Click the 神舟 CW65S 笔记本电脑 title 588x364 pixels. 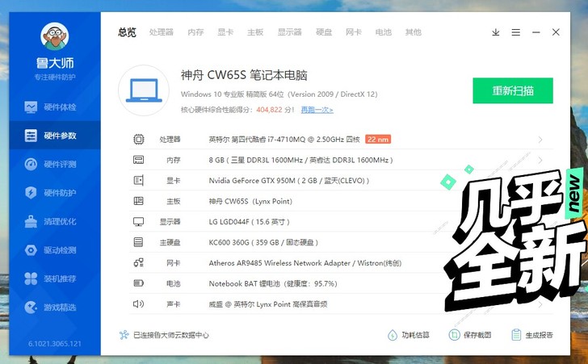244,75
